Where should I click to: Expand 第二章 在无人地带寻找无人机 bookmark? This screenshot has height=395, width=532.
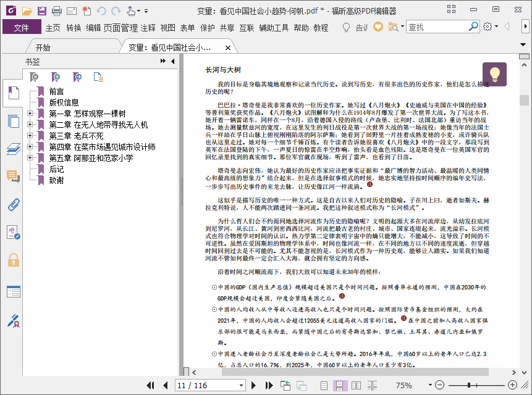pyautogui.click(x=30, y=125)
